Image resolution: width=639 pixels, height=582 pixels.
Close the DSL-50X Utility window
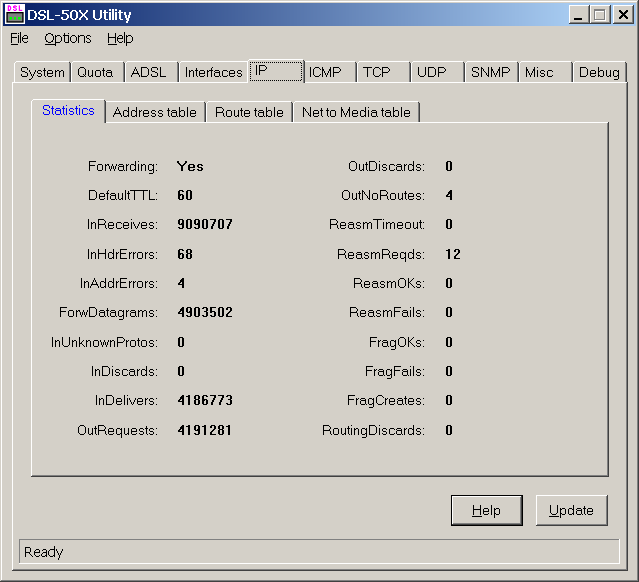coord(623,15)
